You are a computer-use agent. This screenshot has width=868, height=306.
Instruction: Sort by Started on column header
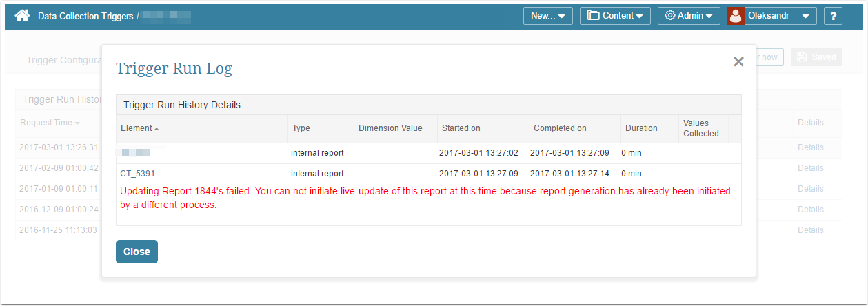coord(461,128)
